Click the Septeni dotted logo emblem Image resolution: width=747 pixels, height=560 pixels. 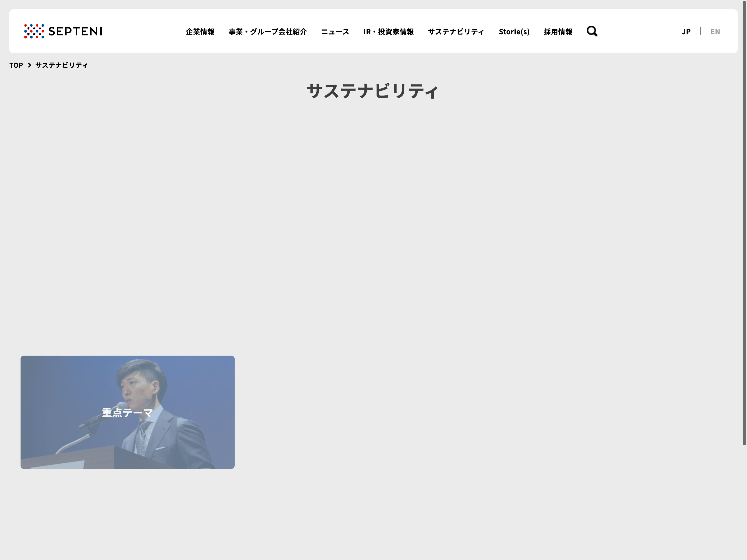point(34,31)
